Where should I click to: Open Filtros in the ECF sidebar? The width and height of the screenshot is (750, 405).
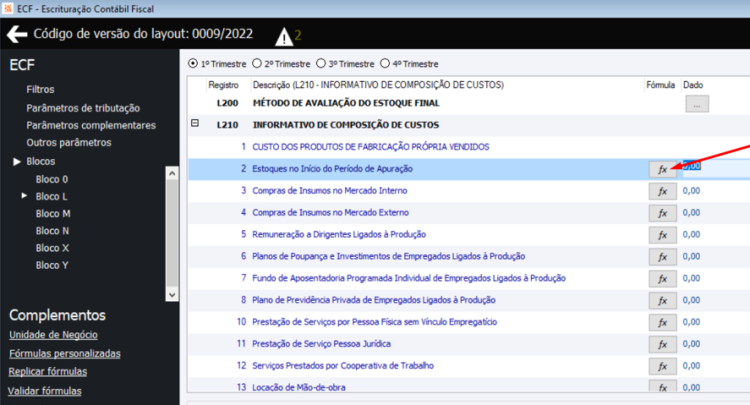tap(40, 89)
